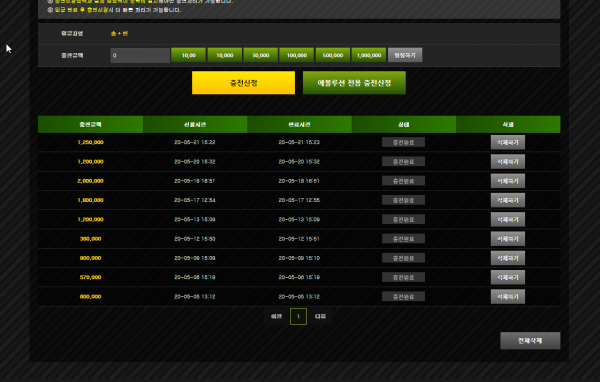Click the 완료시간 column header
Viewport: 600px width, 382px height.
(x=299, y=124)
